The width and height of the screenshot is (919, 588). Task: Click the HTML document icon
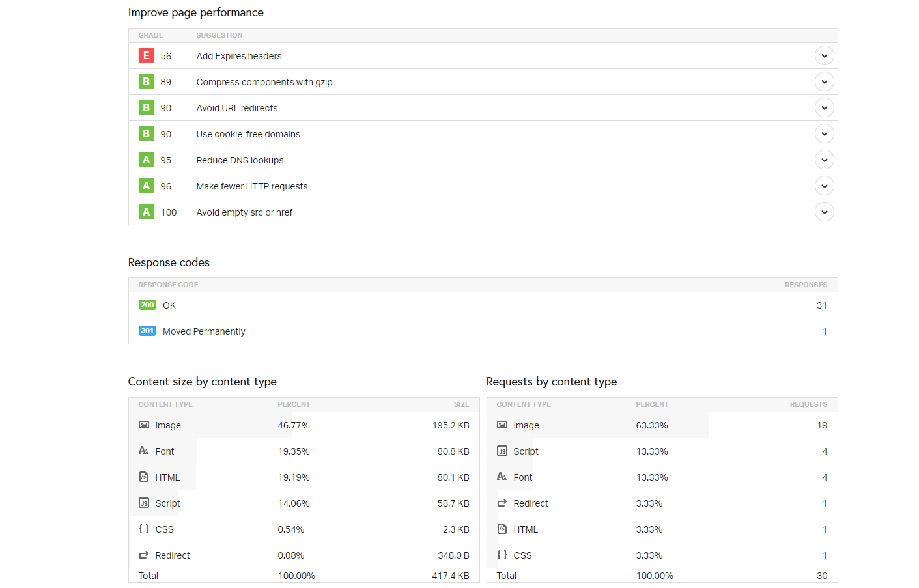(143, 477)
